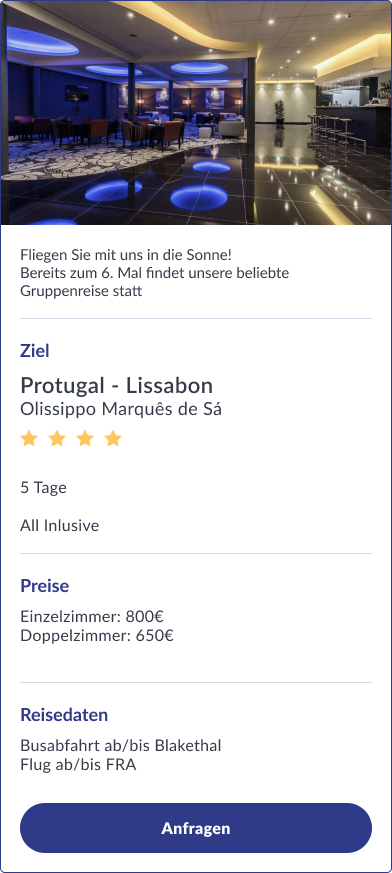The width and height of the screenshot is (392, 873).
Task: Click the Gruppenreise statt description line
Action: click(81, 291)
